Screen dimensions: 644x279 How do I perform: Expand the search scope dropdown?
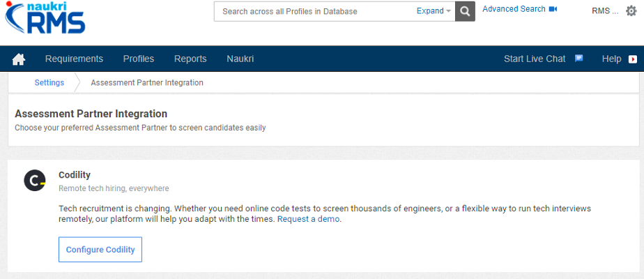[434, 11]
